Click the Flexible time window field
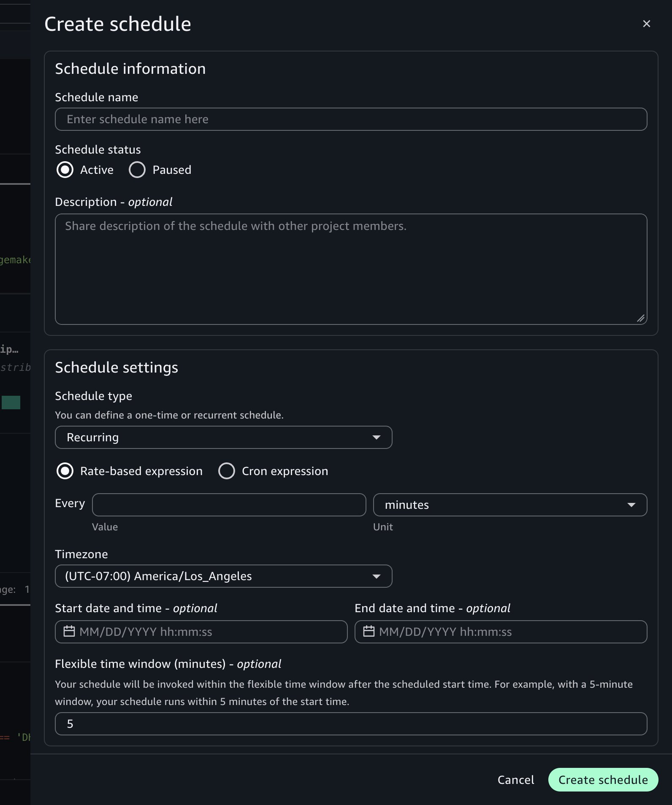 pos(351,724)
